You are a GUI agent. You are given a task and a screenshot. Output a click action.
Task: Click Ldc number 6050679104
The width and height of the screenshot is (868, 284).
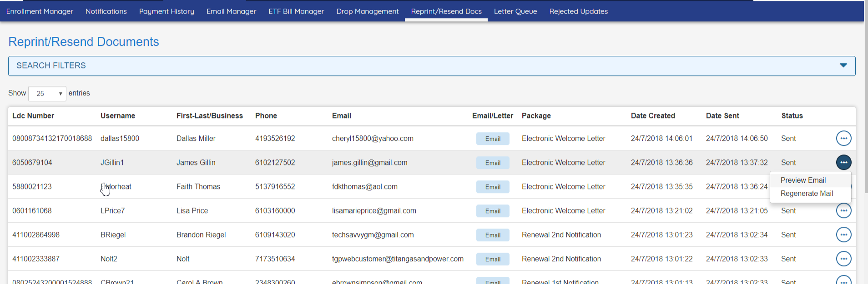click(x=32, y=163)
